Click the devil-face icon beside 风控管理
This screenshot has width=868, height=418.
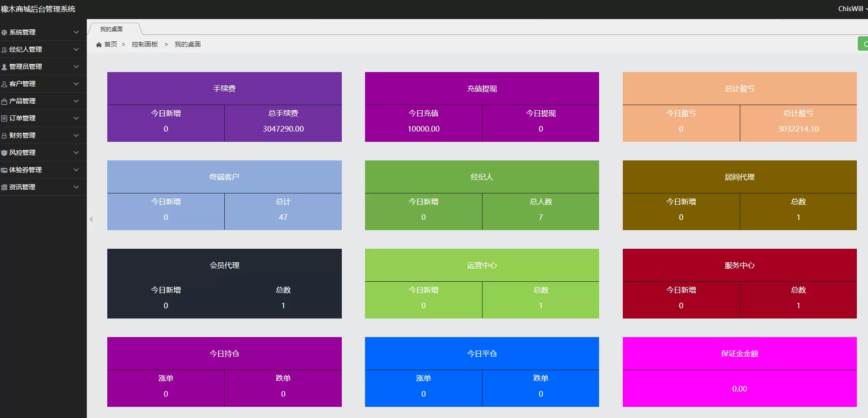4,153
